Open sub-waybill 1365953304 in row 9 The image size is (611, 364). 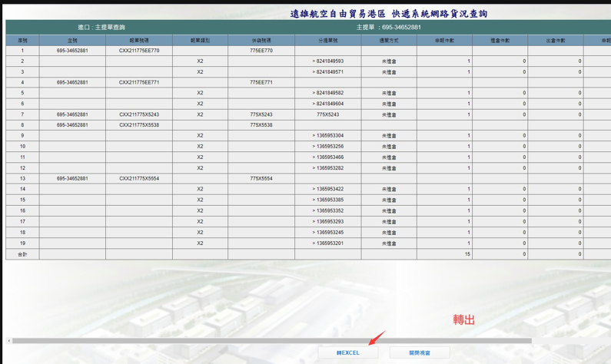pos(329,135)
